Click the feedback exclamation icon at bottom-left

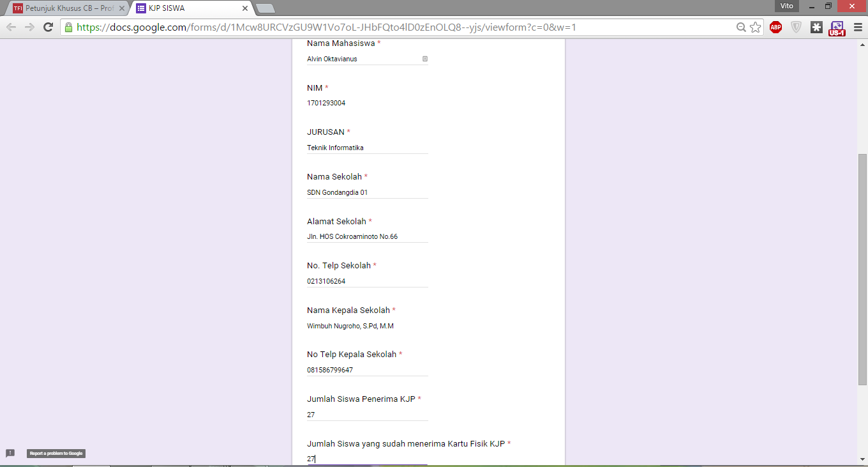tap(10, 453)
